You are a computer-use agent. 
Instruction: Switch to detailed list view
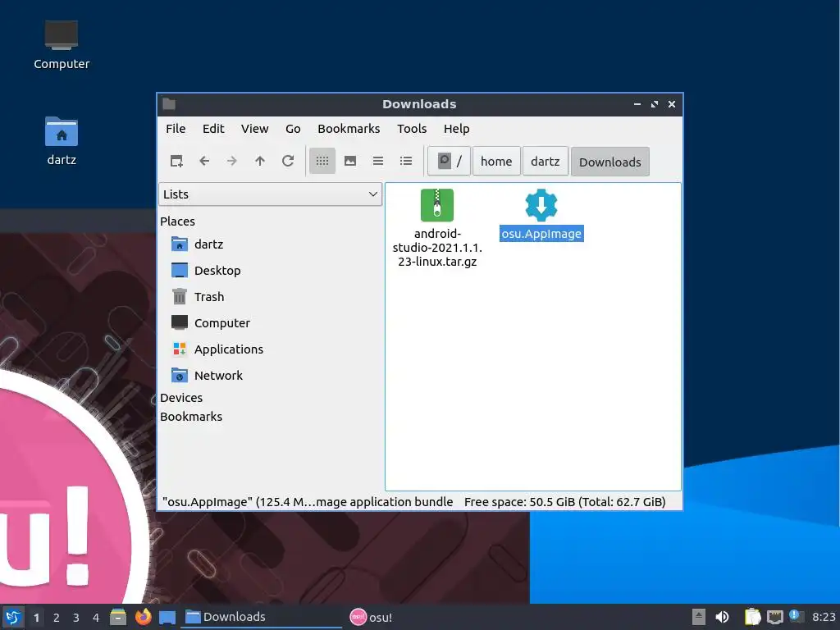pyautogui.click(x=405, y=161)
